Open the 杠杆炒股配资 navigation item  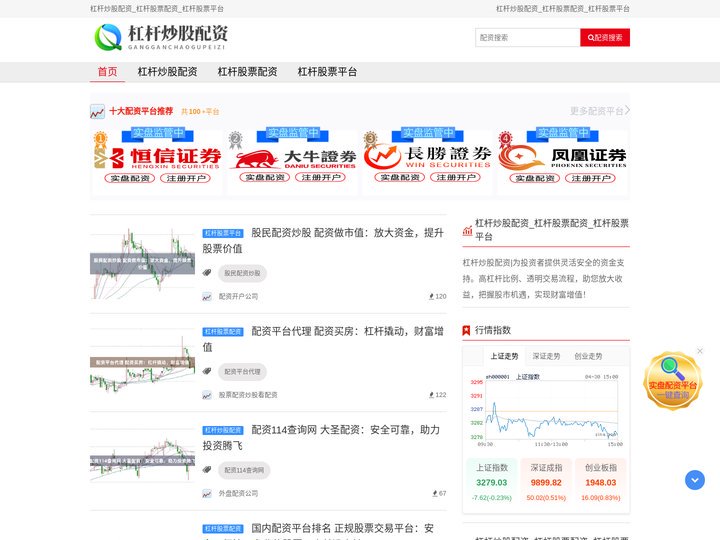167,72
